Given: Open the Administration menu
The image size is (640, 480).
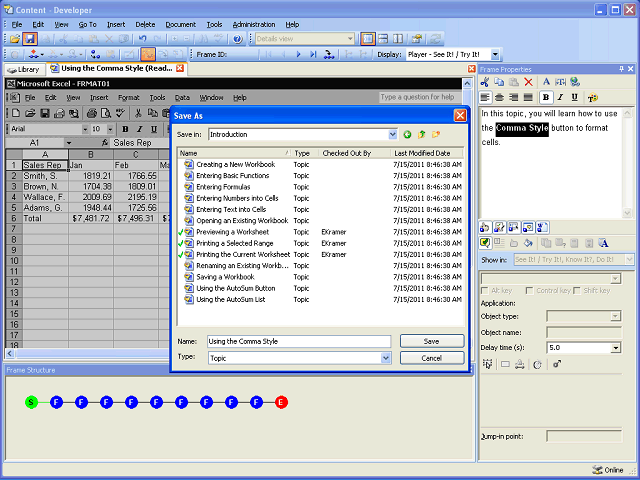Looking at the screenshot, I should (254, 24).
